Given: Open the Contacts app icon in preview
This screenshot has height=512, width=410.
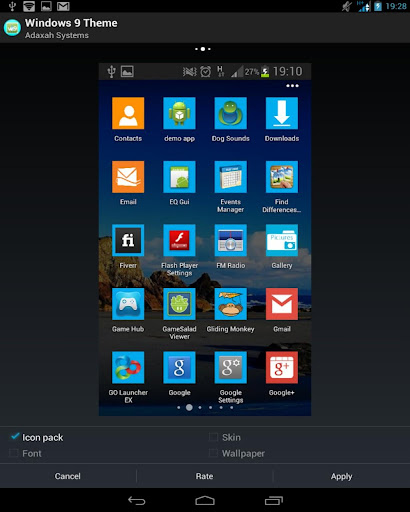Looking at the screenshot, I should click(x=128, y=113).
